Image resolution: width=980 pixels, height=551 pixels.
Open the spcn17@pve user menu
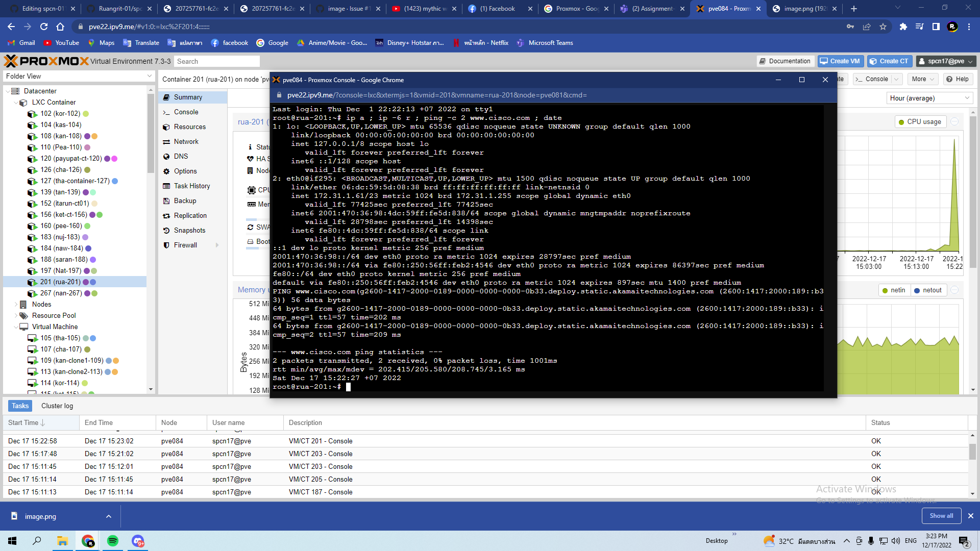[x=946, y=61]
